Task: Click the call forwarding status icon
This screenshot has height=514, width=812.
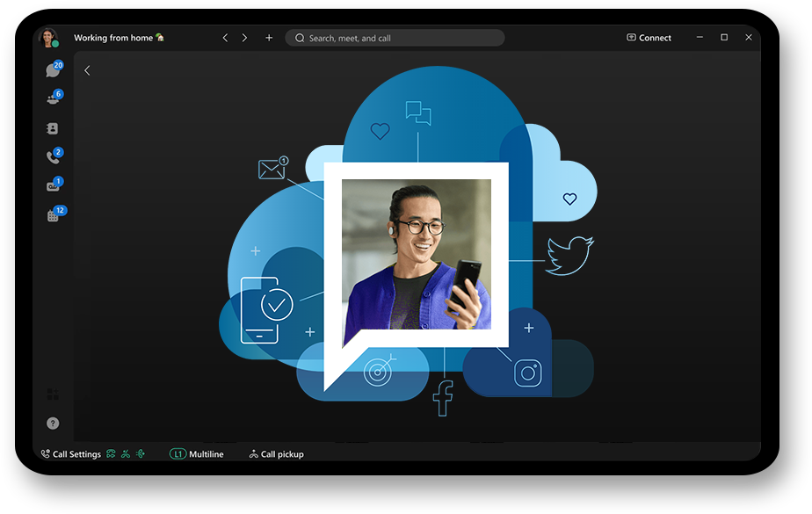Action: (x=111, y=454)
